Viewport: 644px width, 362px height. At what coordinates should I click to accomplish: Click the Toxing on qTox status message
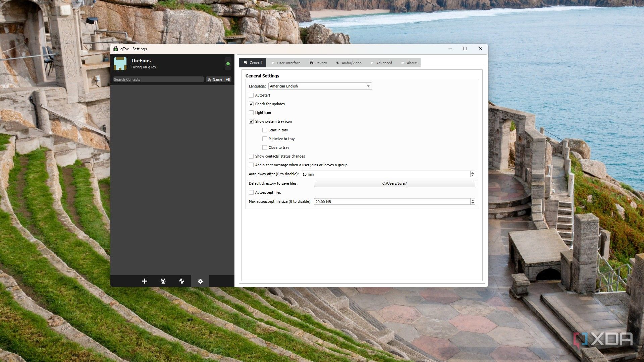click(143, 67)
